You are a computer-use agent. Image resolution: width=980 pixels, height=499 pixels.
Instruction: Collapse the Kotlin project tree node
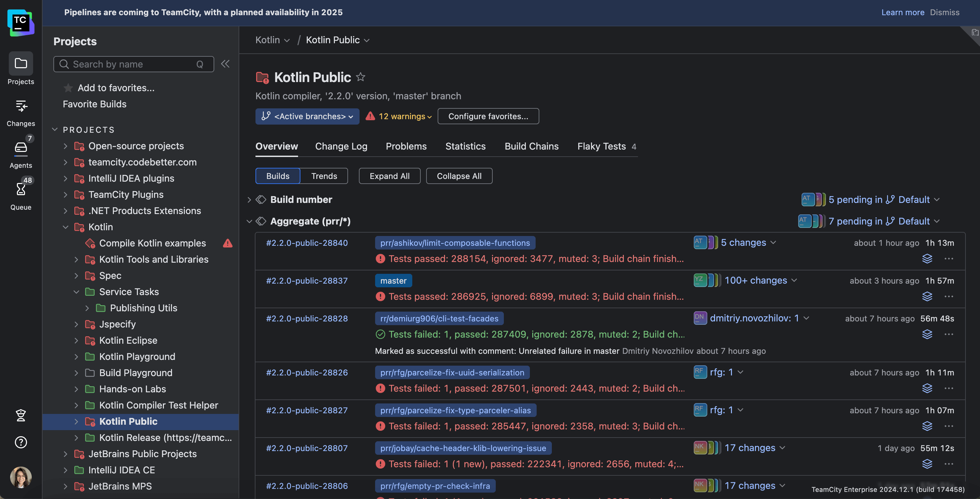click(x=66, y=227)
